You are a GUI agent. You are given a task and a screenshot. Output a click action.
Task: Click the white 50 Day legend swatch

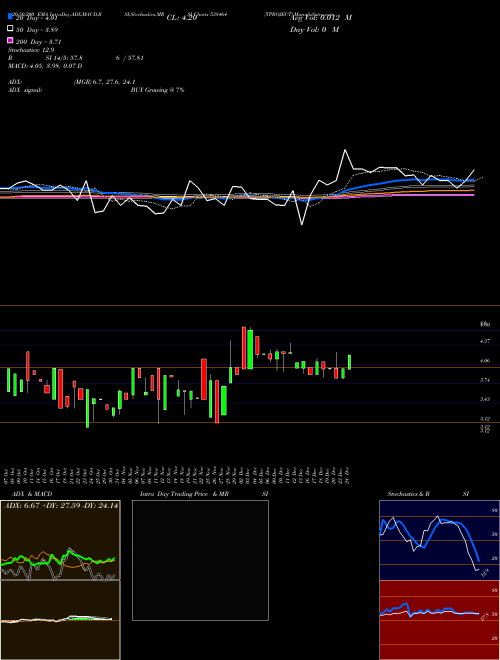coord(10,29)
